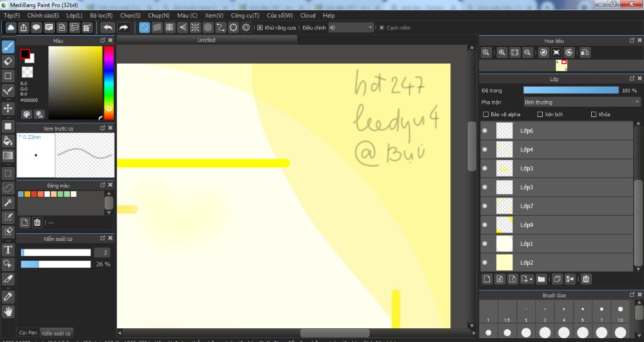This screenshot has width=644, height=342.
Task: Duplicate the current layer
Action: click(x=557, y=279)
